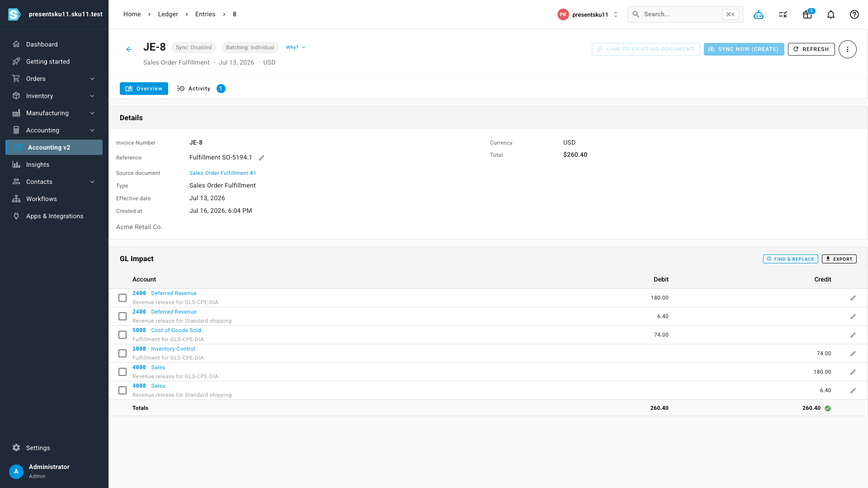Image resolution: width=868 pixels, height=488 pixels.
Task: Expand Orders menu in sidebar
Action: coord(54,79)
